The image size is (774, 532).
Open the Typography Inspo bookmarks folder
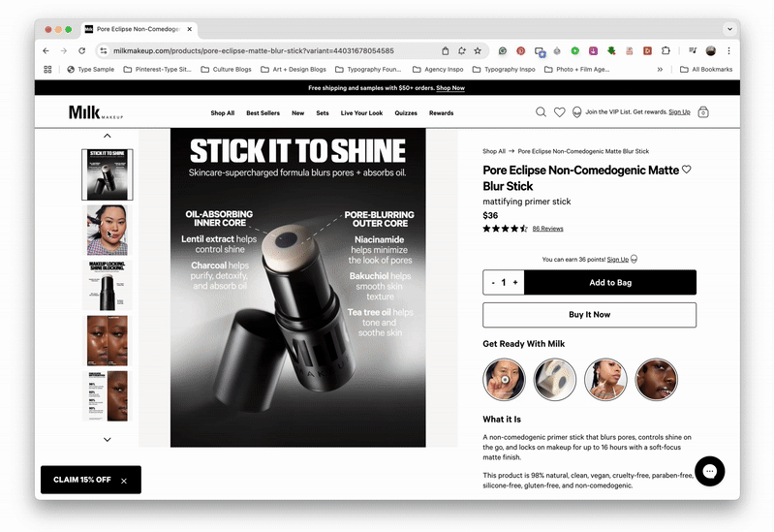click(x=504, y=70)
